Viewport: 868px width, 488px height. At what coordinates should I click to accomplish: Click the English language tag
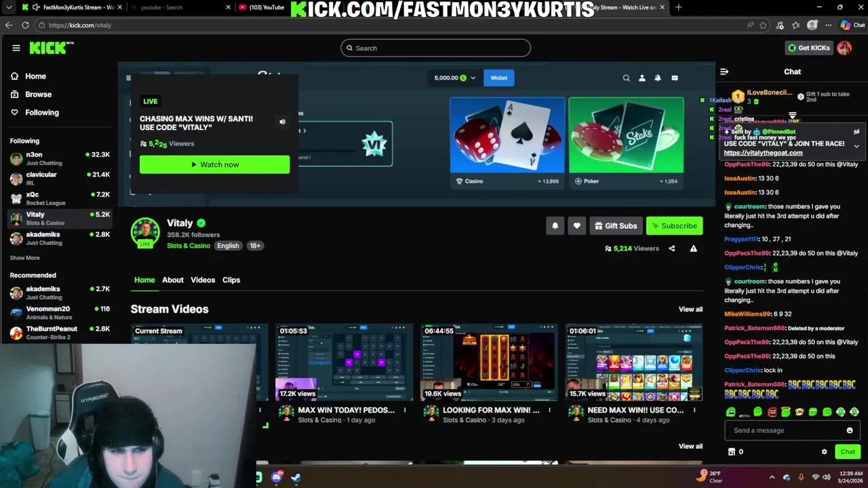tap(228, 246)
